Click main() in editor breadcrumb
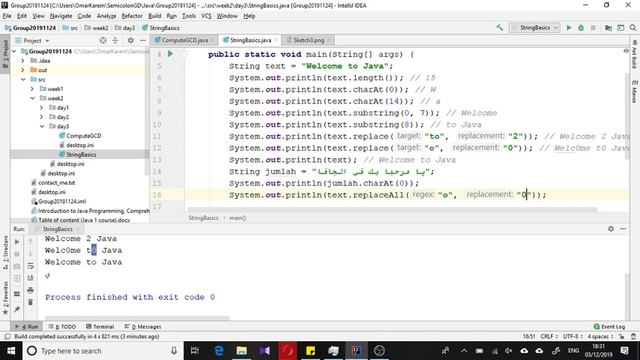 [x=237, y=218]
